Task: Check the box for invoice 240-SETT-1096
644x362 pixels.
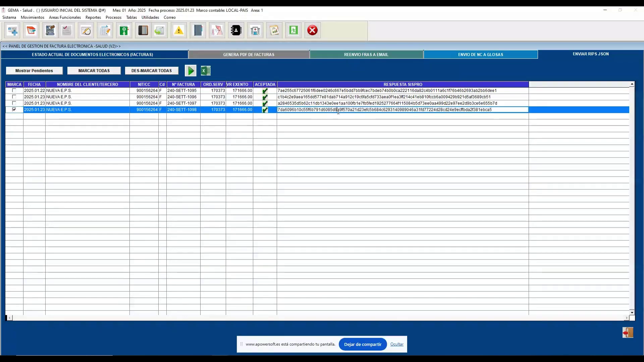Action: pos(14,97)
